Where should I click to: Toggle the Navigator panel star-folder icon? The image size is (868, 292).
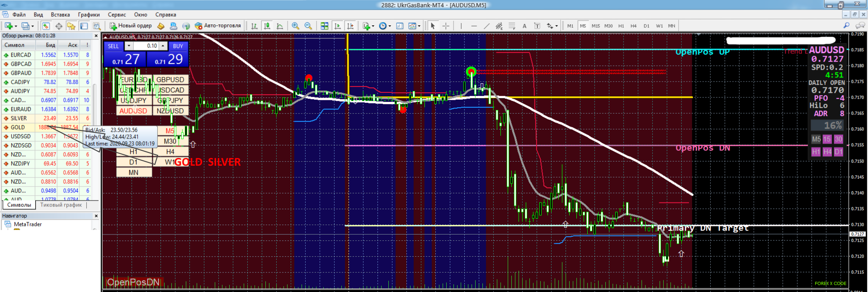click(x=71, y=26)
